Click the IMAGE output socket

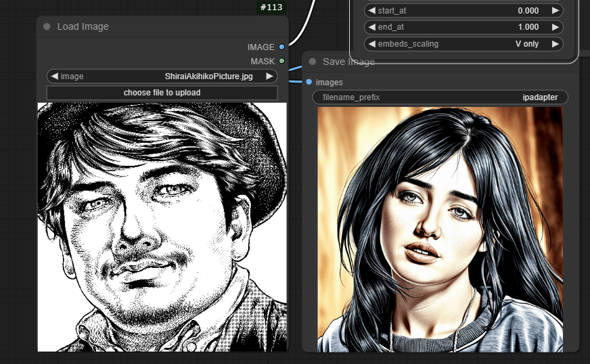(x=281, y=47)
